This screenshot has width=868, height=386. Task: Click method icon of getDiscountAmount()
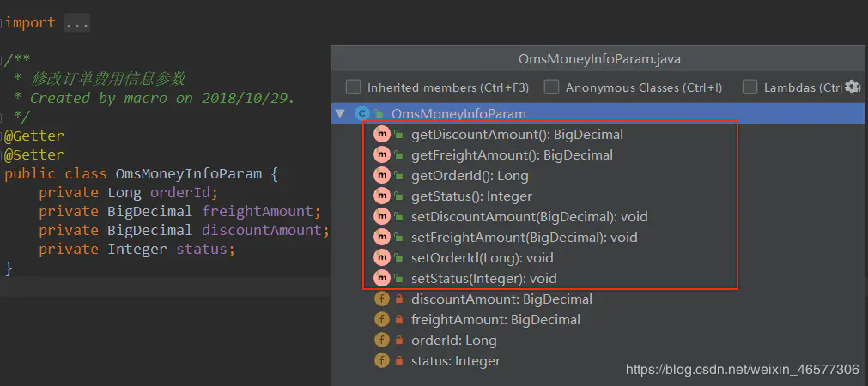tap(382, 135)
